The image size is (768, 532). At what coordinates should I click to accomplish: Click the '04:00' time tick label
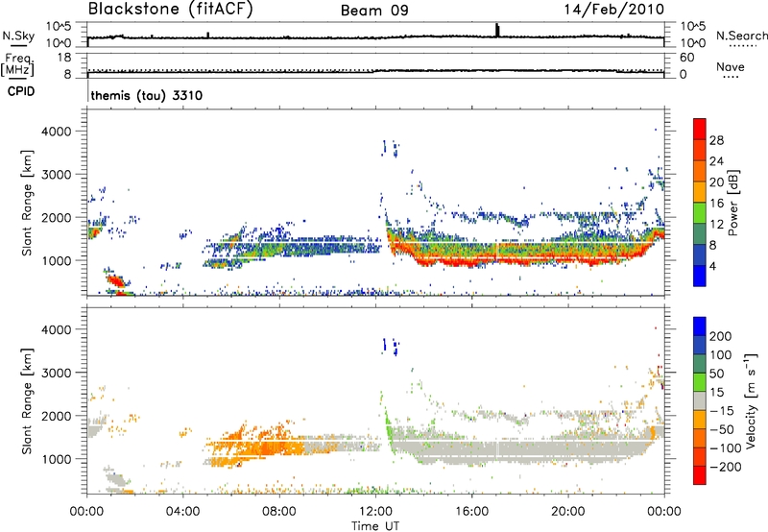pyautogui.click(x=182, y=512)
